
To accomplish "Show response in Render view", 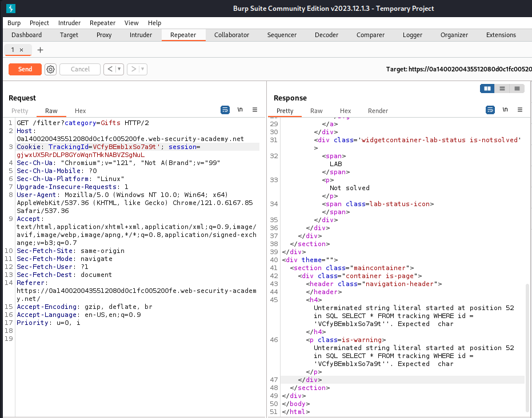I will pyautogui.click(x=378, y=111).
